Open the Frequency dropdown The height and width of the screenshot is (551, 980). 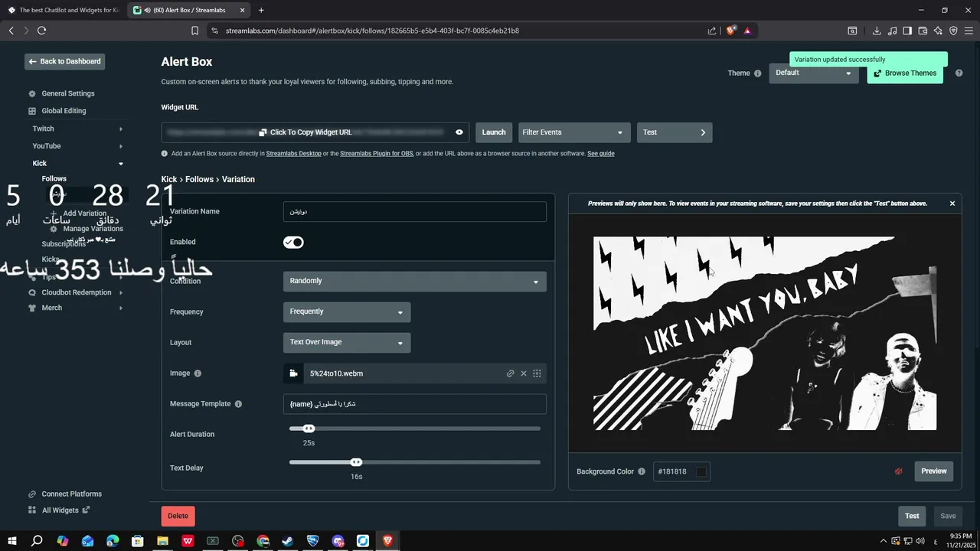347,311
